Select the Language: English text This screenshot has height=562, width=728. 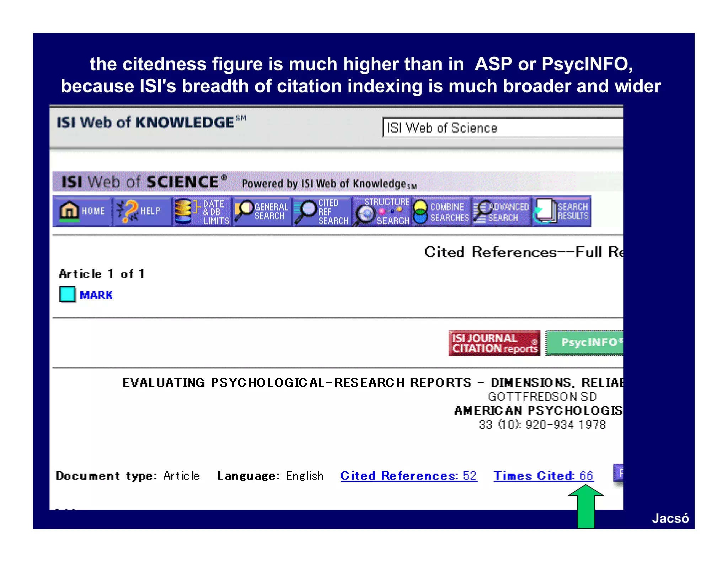270,476
